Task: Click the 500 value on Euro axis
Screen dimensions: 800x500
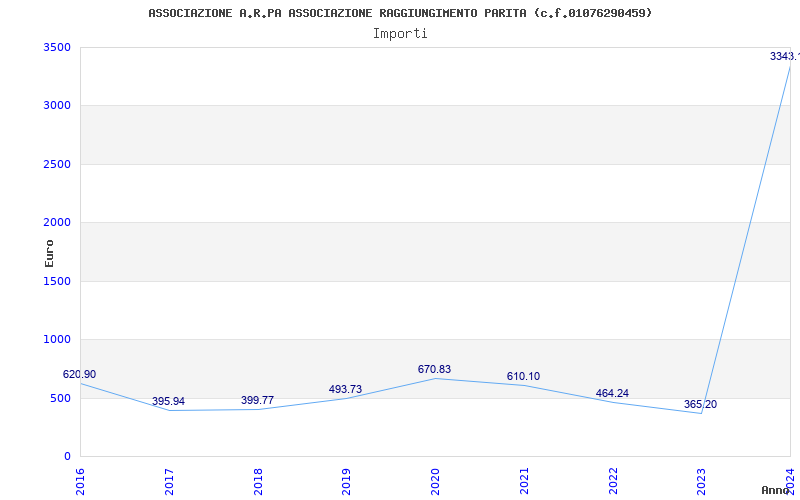Action: point(60,398)
